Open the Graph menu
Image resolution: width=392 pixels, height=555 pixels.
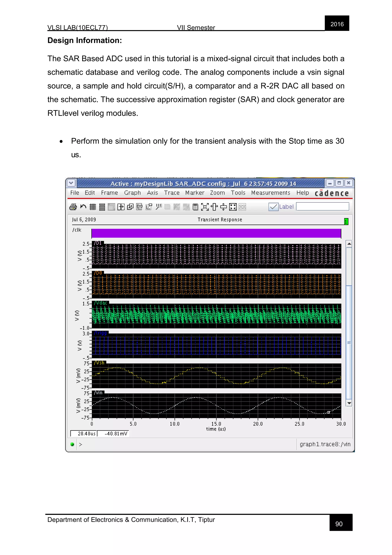tap(132, 193)
